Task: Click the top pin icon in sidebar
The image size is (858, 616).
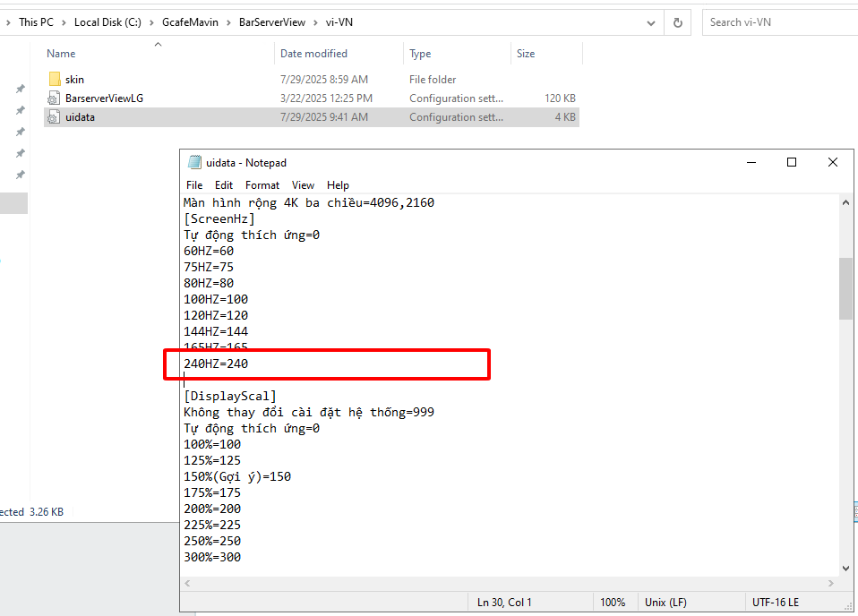Action: [x=20, y=90]
